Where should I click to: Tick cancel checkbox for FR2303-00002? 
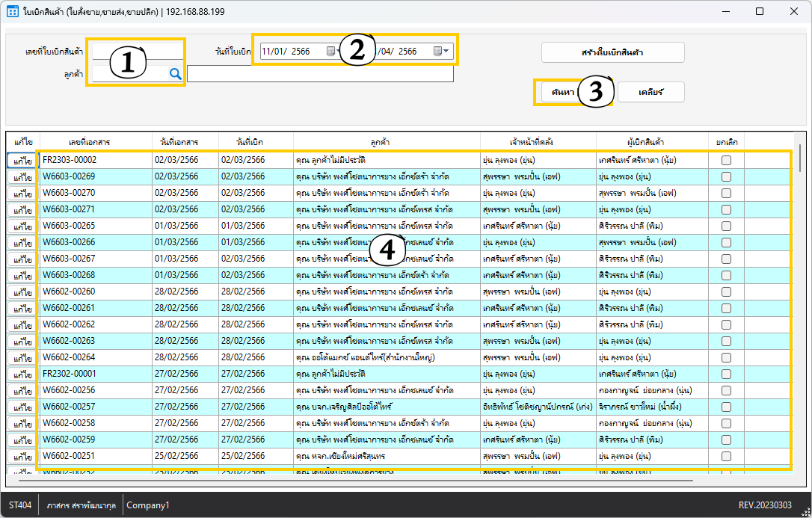(x=726, y=160)
